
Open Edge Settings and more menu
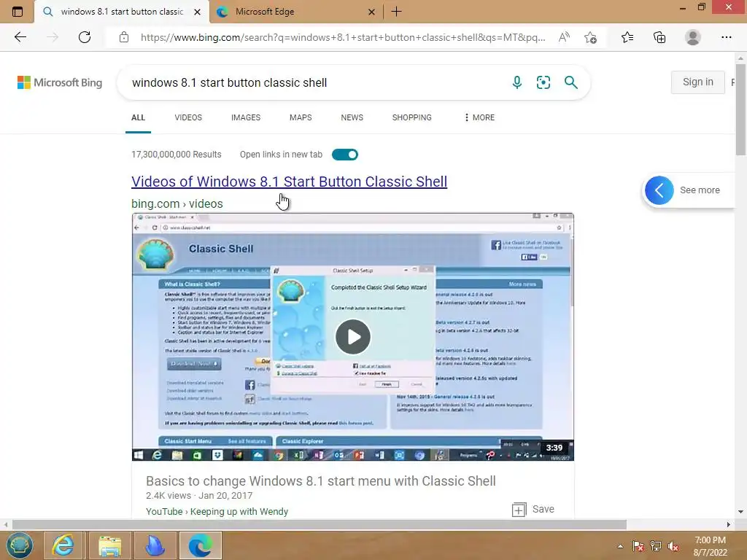point(726,37)
